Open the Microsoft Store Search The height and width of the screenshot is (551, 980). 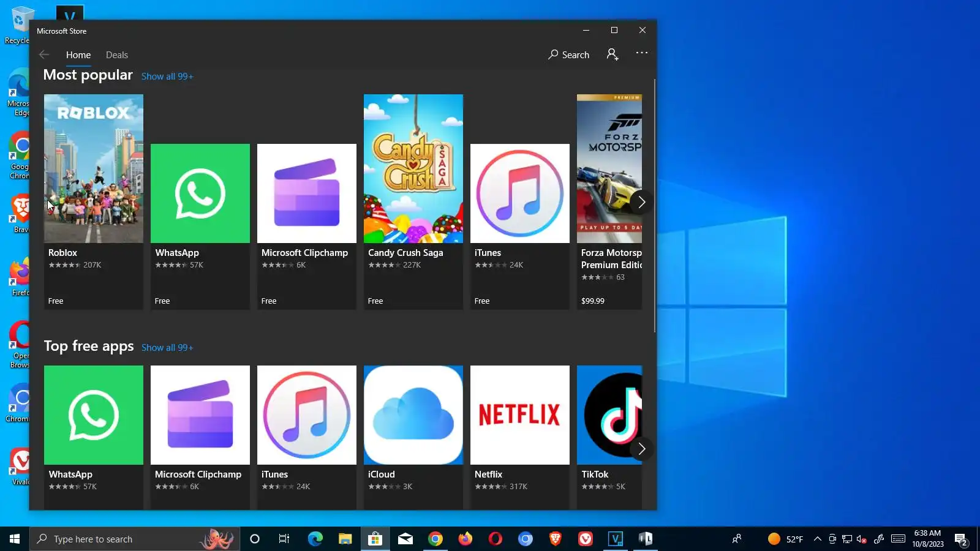click(x=568, y=54)
